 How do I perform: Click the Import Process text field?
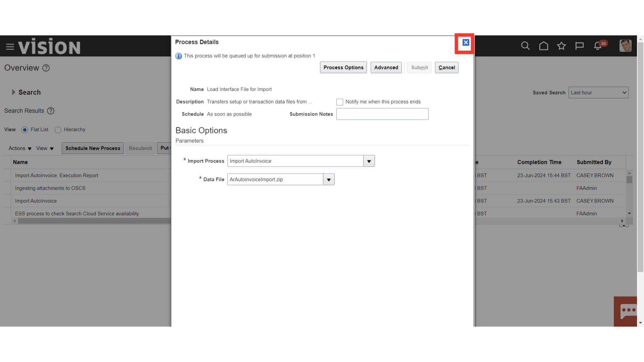(x=295, y=161)
